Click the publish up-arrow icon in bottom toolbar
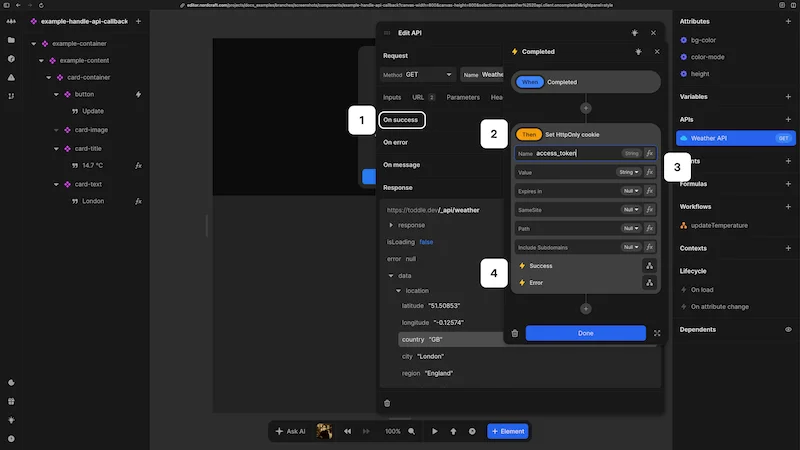 [x=453, y=431]
